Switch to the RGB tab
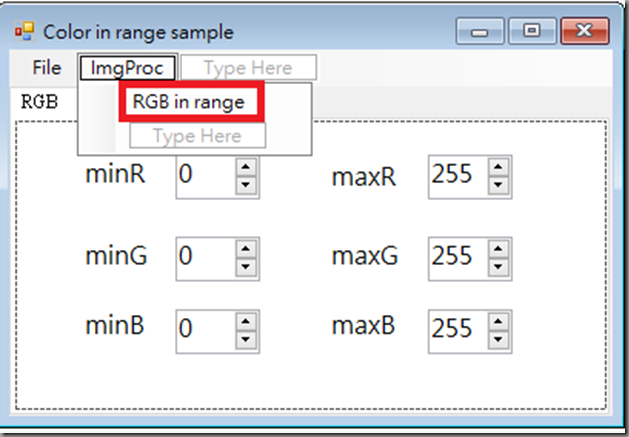This screenshot has height=437, width=629. coord(39,102)
